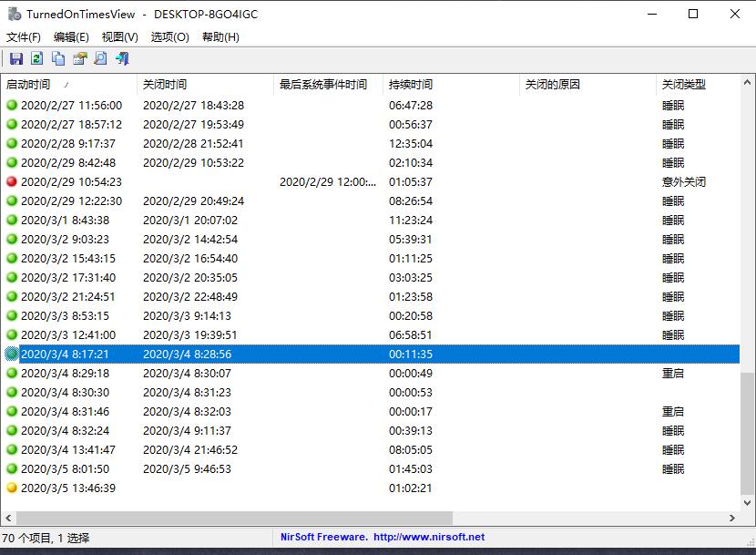Click the Exit door toolbar icon

click(122, 59)
